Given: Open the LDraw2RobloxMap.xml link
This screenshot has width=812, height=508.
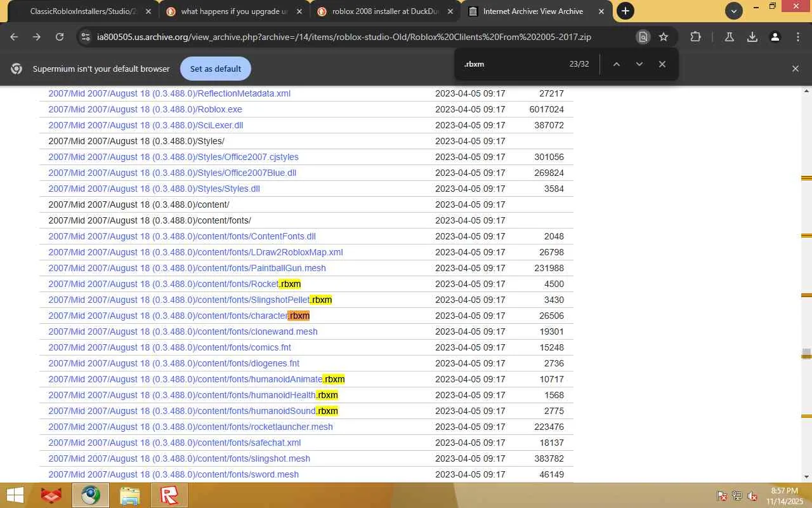Looking at the screenshot, I should (x=195, y=252).
